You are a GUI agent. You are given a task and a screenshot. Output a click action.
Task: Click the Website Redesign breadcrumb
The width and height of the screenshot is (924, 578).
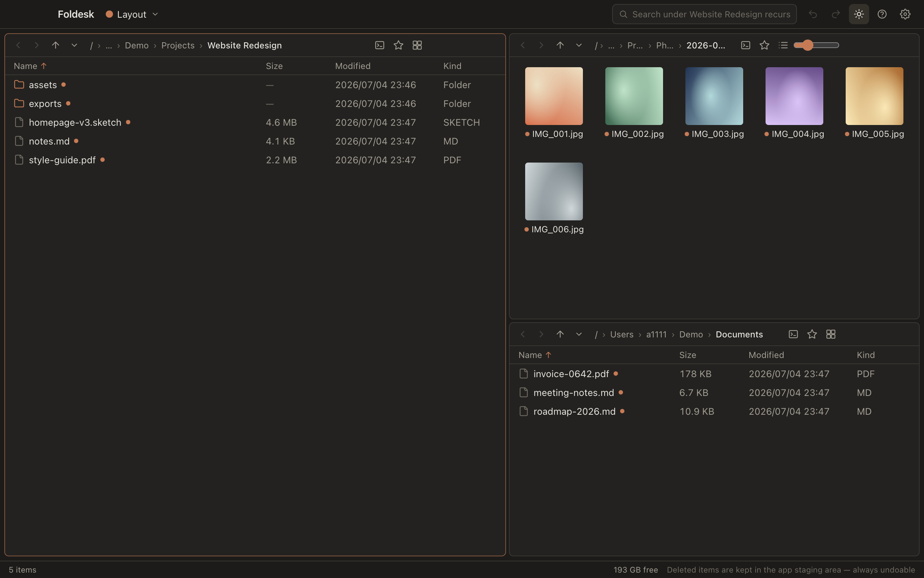[244, 45]
